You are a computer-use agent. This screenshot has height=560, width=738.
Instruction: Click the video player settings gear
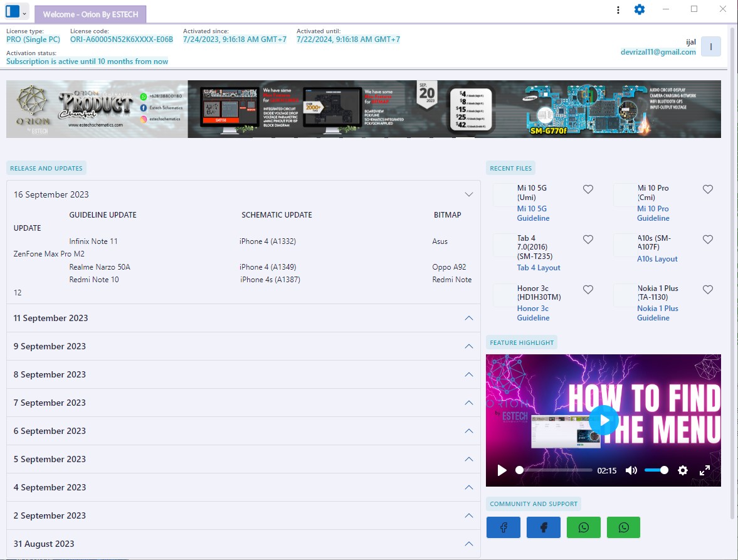click(x=683, y=470)
